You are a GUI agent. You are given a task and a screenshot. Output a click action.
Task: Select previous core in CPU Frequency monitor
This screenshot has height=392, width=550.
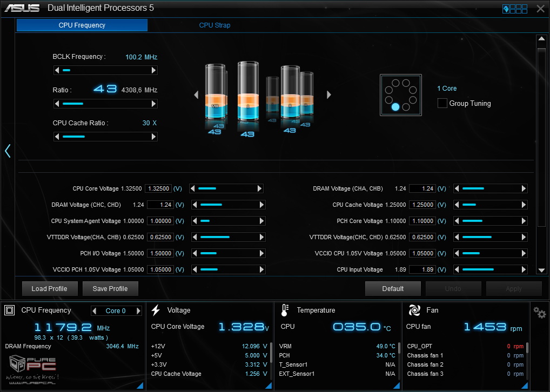[94, 310]
